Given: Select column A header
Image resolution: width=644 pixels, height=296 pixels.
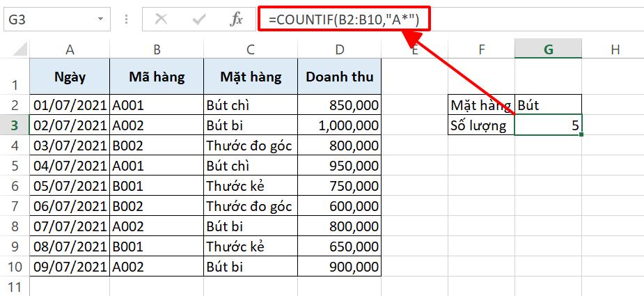Looking at the screenshot, I should (x=70, y=49).
